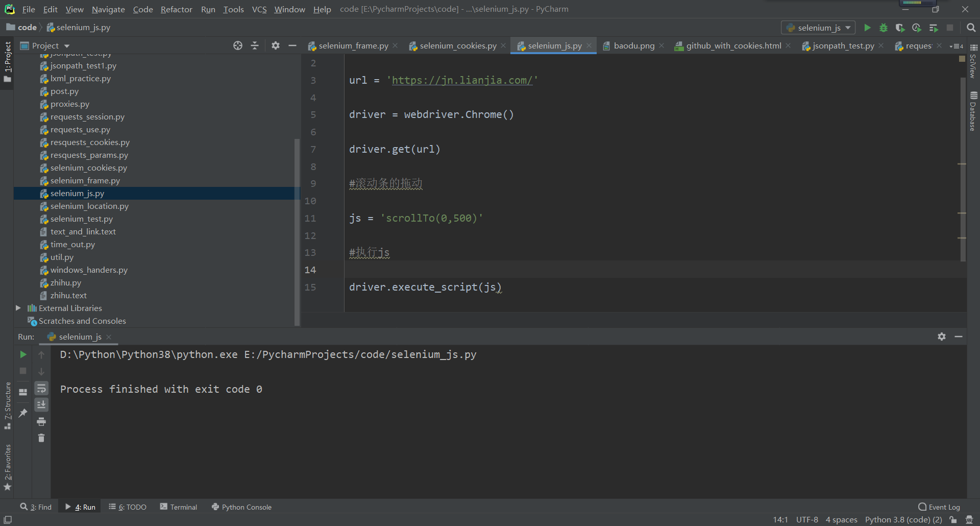The height and width of the screenshot is (526, 980).
Task: Rerun selenium_js from Run panel play icon
Action: pos(23,354)
